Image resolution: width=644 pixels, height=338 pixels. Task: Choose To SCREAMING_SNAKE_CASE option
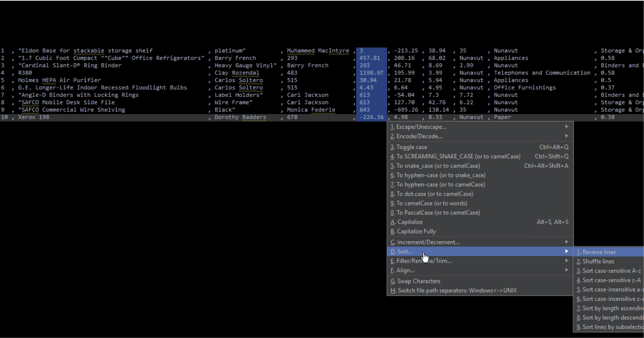pos(480,156)
